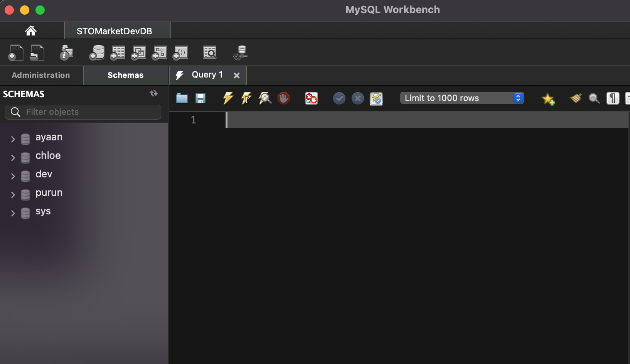Expand the ayaan schema
This screenshot has width=630, height=364.
click(13, 139)
